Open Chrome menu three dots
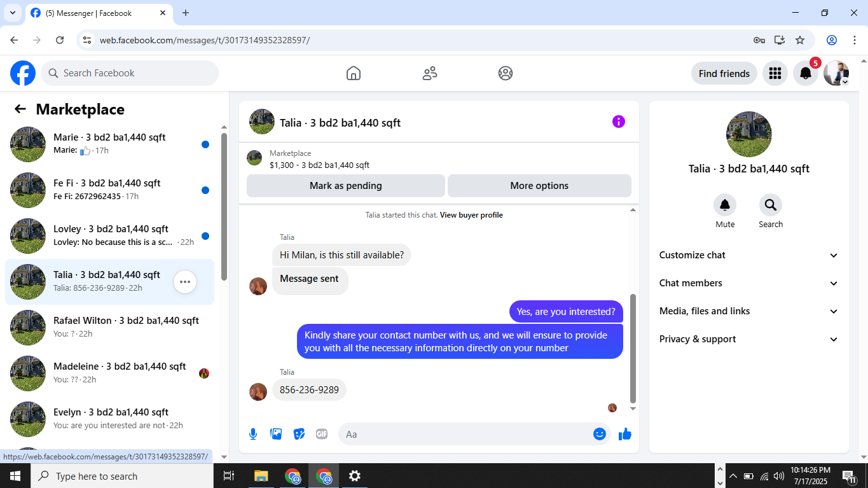 click(855, 40)
